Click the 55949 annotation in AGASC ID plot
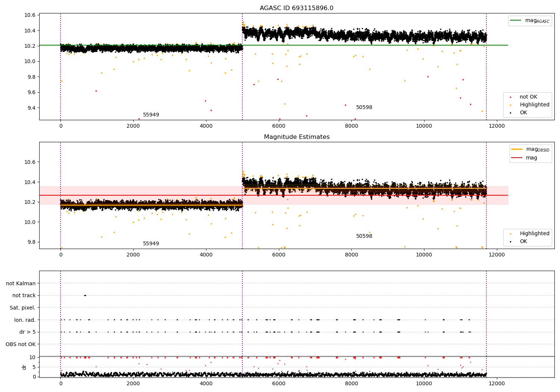 151,115
